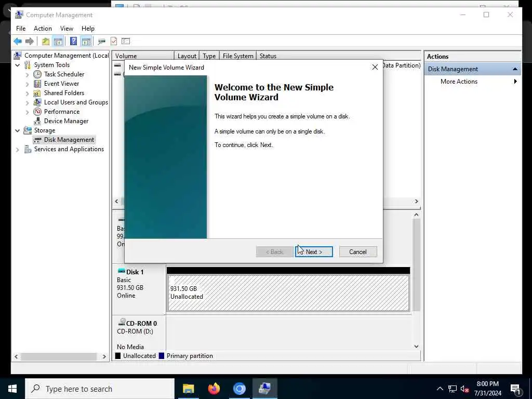Sort by the Layout column header
Image resolution: width=532 pixels, height=399 pixels.
187,56
